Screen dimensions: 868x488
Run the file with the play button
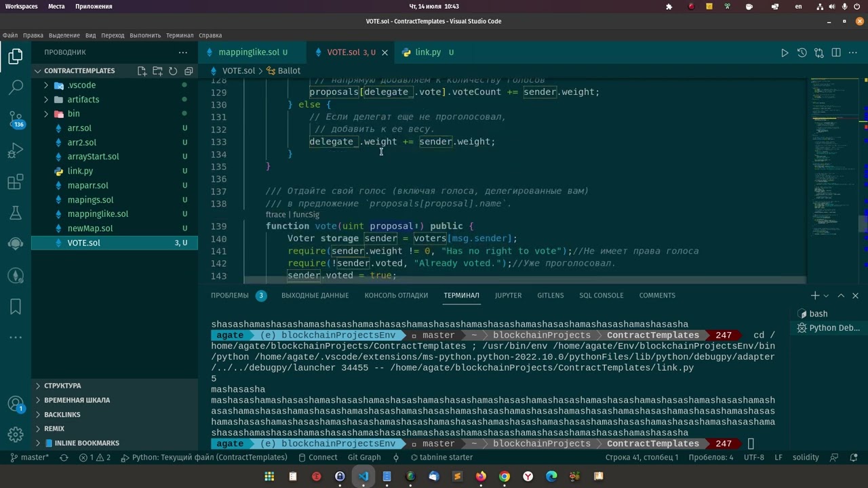(x=785, y=52)
